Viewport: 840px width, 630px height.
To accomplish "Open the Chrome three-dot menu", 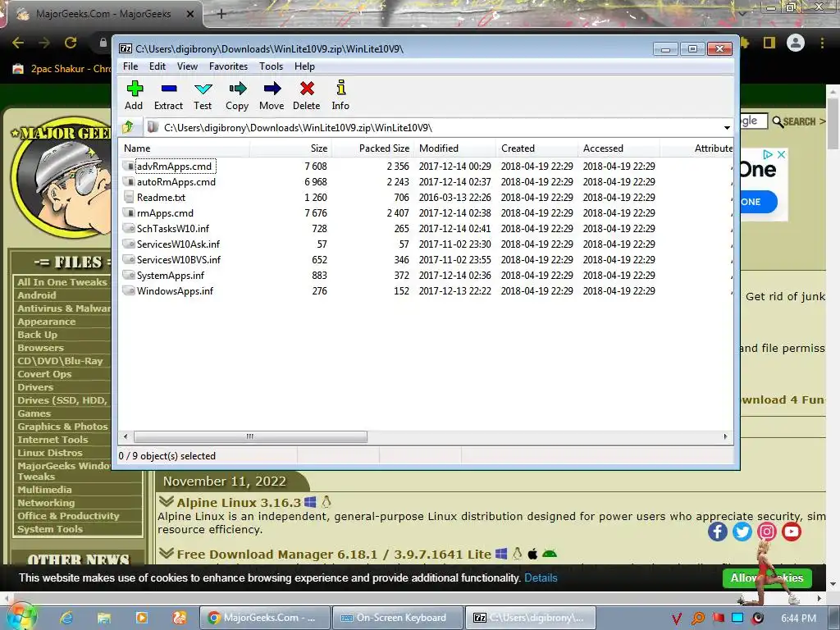I will point(822,43).
